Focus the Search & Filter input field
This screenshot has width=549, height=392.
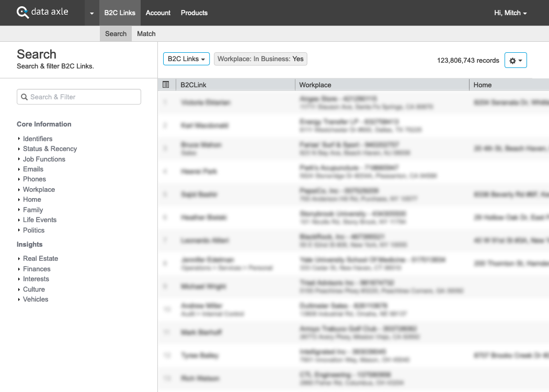pyautogui.click(x=84, y=97)
